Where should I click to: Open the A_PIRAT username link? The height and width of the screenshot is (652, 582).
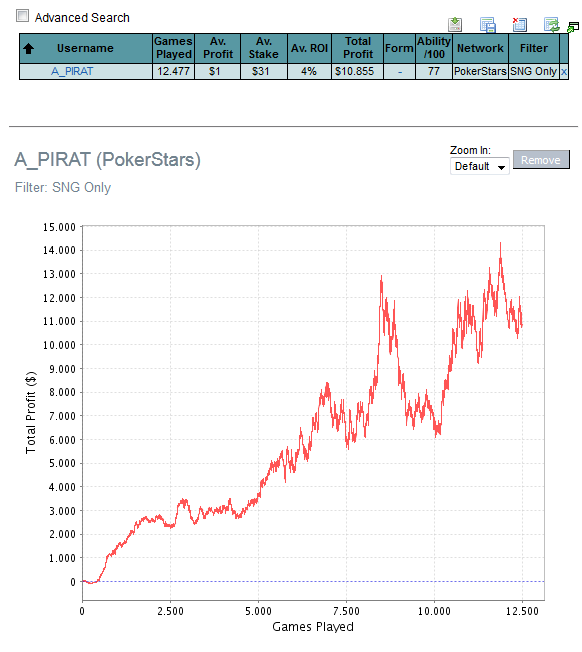click(72, 72)
